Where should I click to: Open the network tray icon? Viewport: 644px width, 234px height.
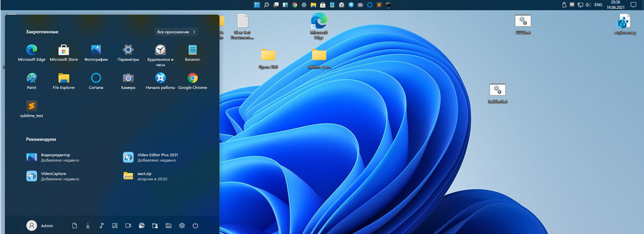tap(580, 5)
